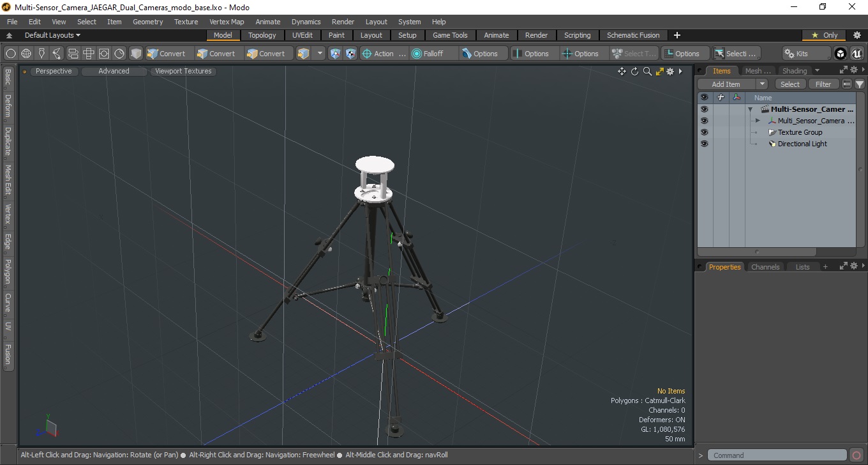Click the viewport rotate icon
The image size is (868, 465).
(x=635, y=72)
